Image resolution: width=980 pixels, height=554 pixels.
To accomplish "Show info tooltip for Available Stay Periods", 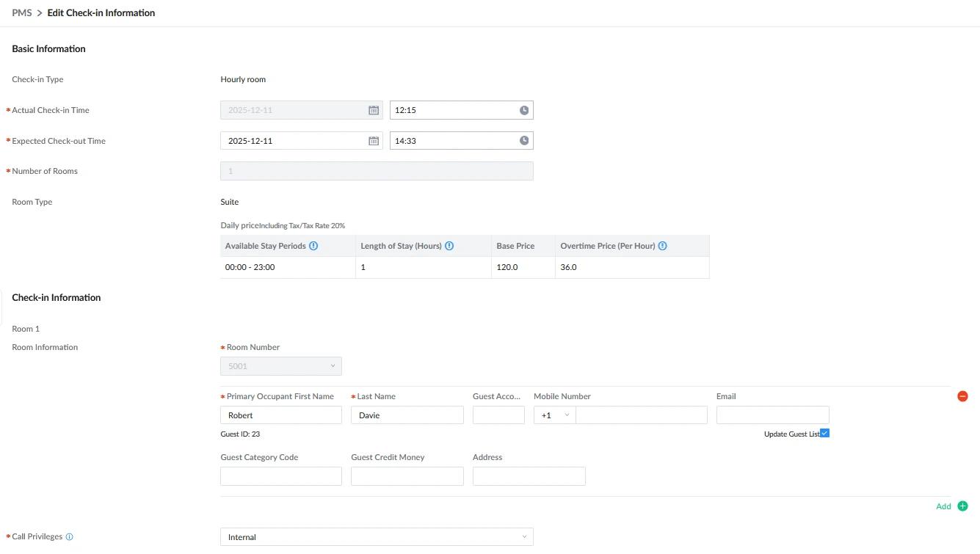I will (x=313, y=246).
